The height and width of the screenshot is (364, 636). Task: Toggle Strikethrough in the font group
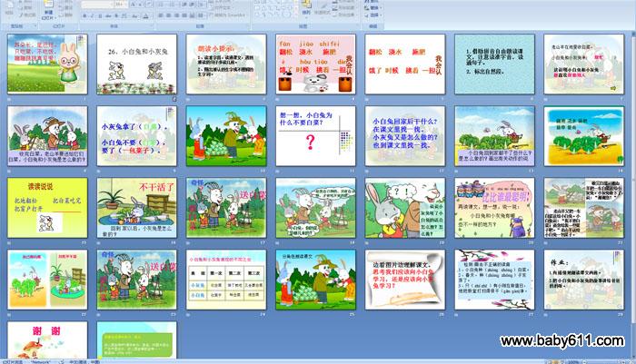108,15
